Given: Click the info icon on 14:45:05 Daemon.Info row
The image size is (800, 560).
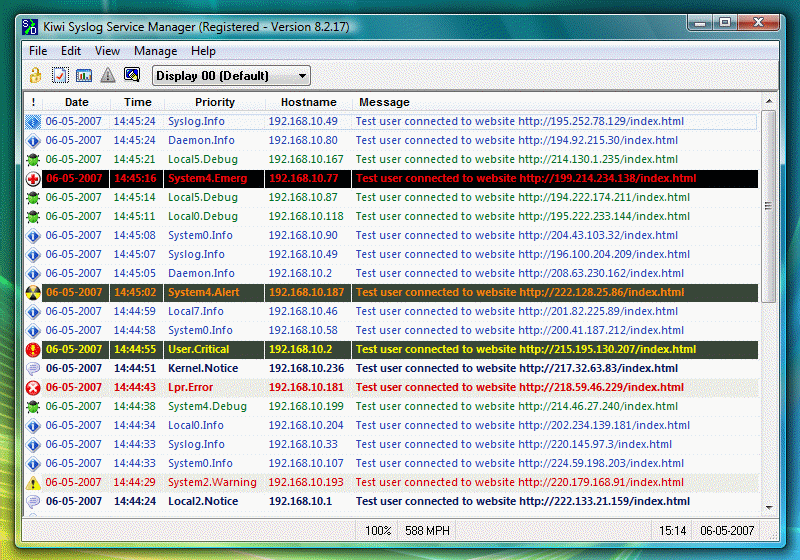Looking at the screenshot, I should (33, 274).
